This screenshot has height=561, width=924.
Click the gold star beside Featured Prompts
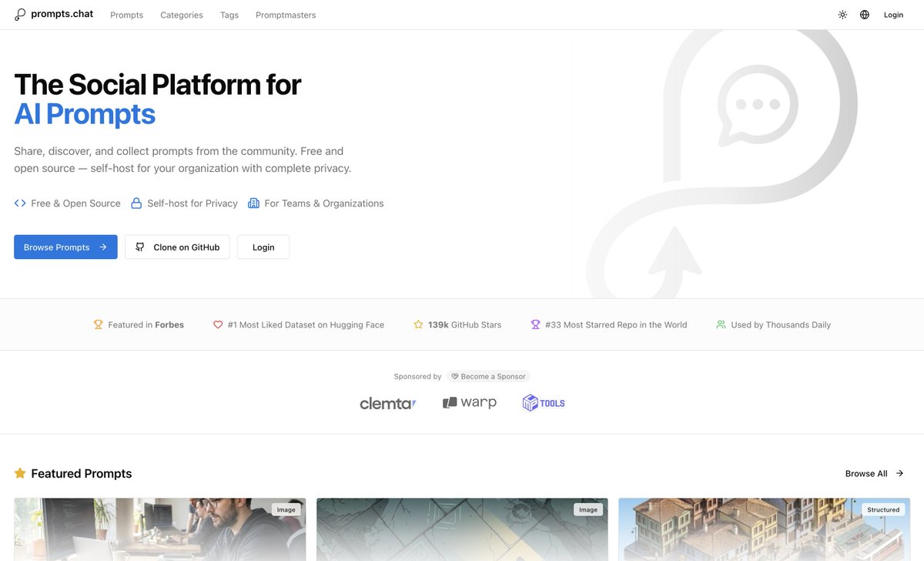pos(20,473)
